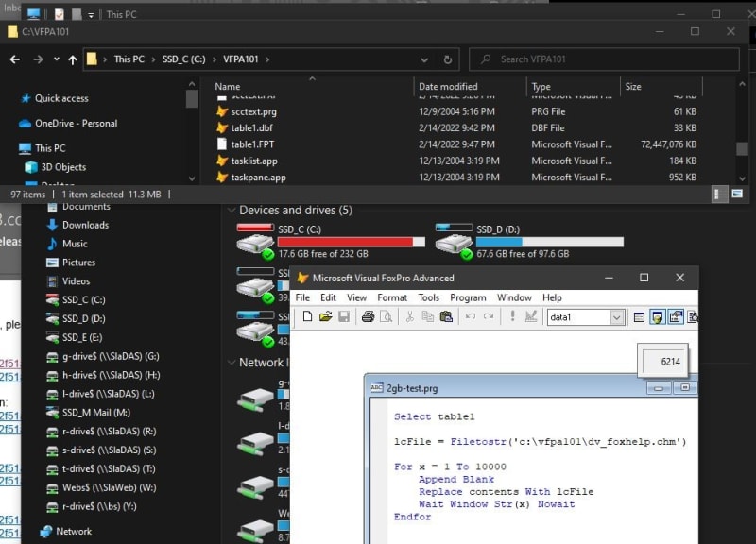Select SSD_M Mail (M:) in the sidebar

[x=96, y=413]
